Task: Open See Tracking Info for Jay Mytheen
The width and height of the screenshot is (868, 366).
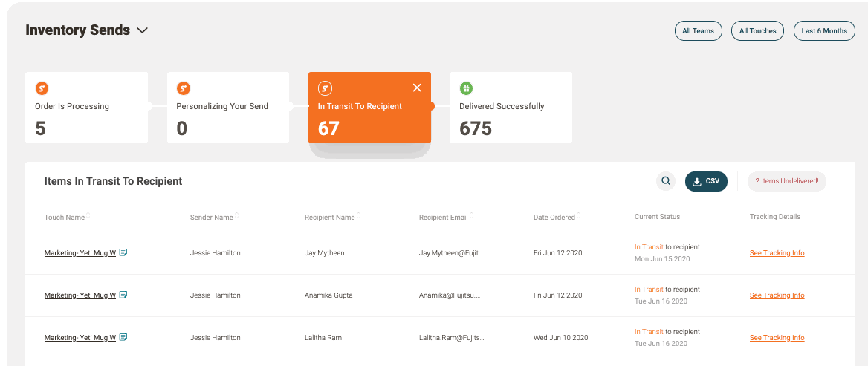Action: pos(777,253)
